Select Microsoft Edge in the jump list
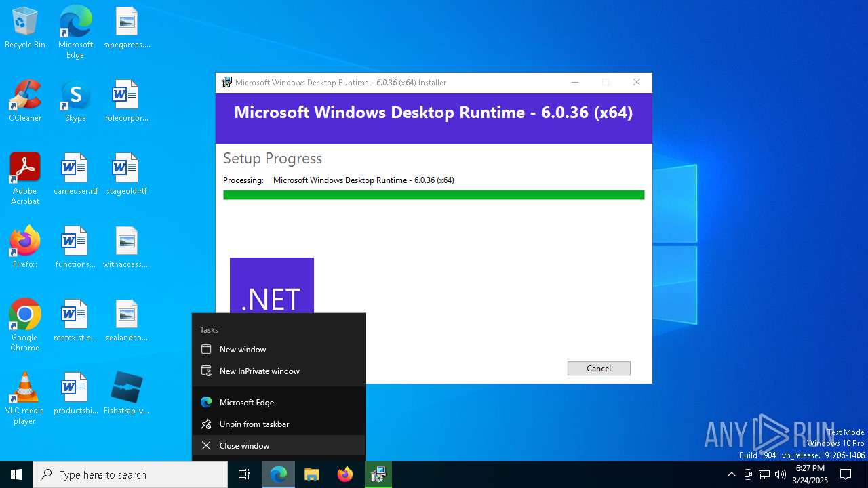 (279, 403)
